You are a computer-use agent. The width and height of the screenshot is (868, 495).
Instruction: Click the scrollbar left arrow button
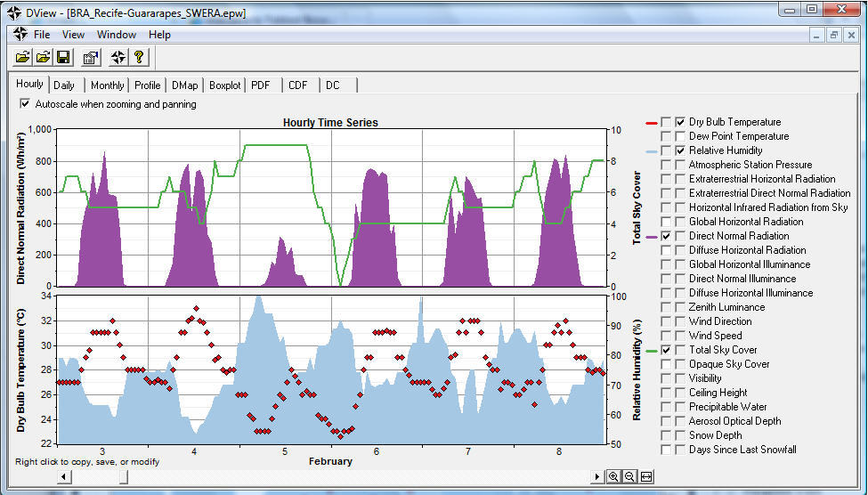[x=64, y=476]
